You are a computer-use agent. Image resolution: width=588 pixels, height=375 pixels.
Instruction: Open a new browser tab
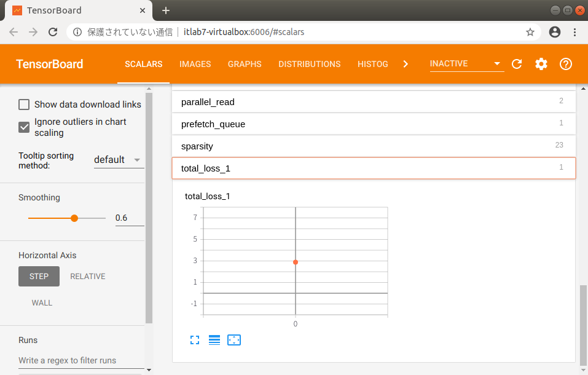click(166, 10)
